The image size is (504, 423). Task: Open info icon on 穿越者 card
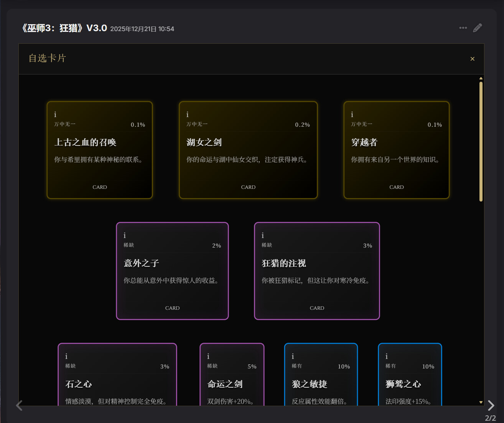[x=352, y=114]
